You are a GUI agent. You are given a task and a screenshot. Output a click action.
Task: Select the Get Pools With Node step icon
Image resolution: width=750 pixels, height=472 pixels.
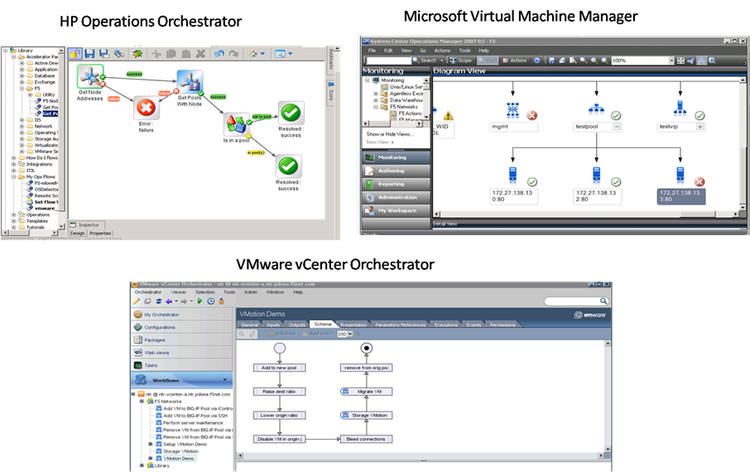tap(190, 82)
